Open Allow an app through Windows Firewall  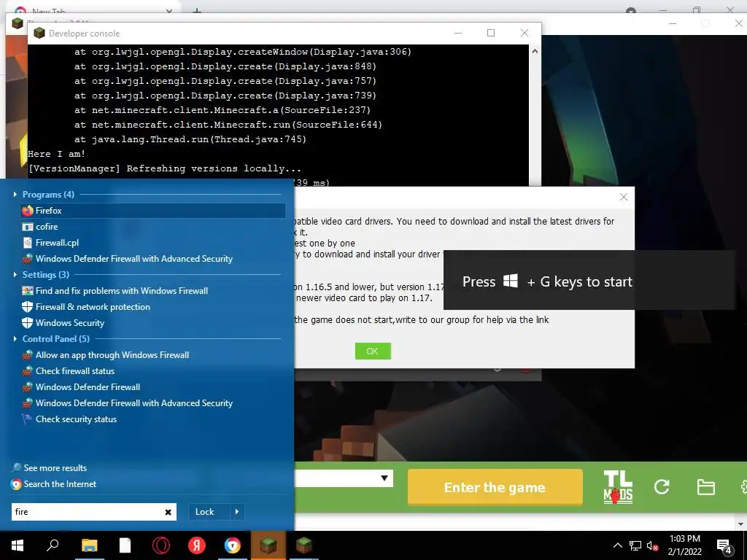pyautogui.click(x=105, y=355)
